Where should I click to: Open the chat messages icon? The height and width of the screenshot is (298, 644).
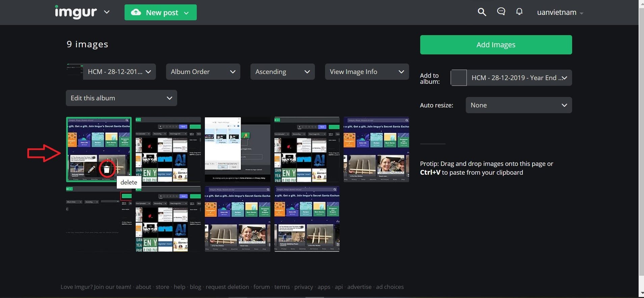501,12
